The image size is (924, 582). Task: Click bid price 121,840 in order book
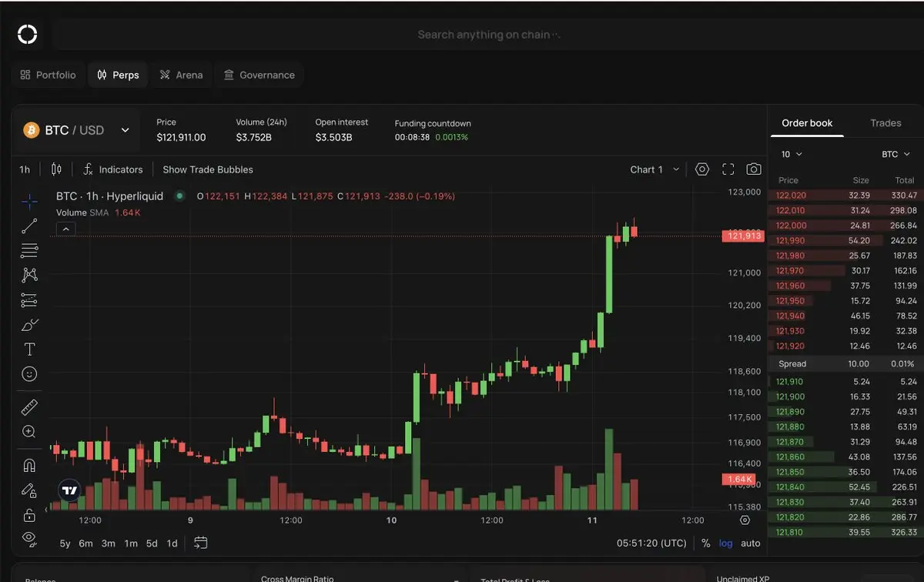pyautogui.click(x=789, y=487)
